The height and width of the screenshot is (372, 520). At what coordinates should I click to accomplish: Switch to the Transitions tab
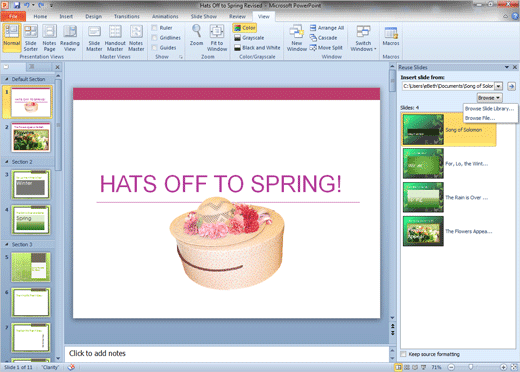pyautogui.click(x=127, y=16)
